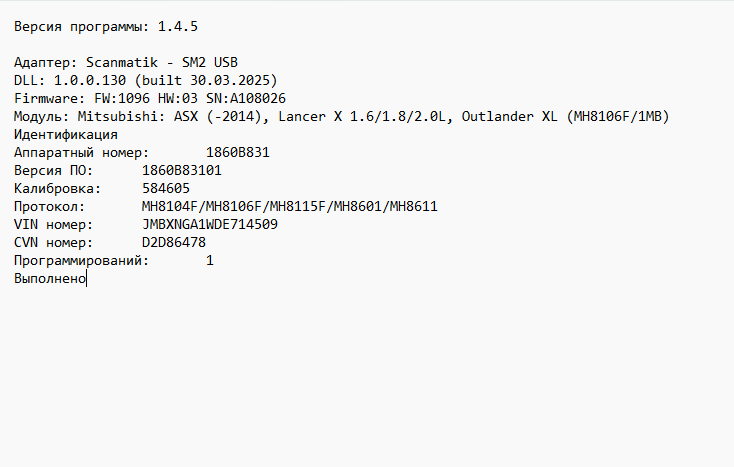Click the Калибровка label
The width and height of the screenshot is (734, 467).
(56, 188)
